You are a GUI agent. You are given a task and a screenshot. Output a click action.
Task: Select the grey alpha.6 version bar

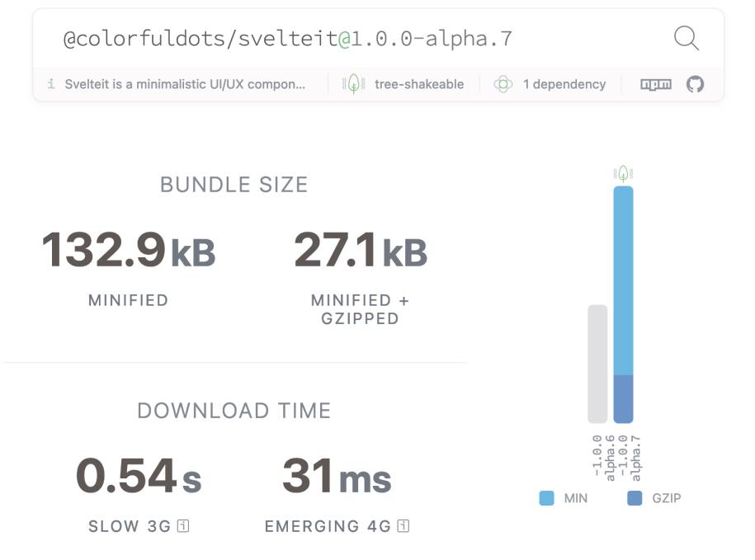(x=597, y=363)
